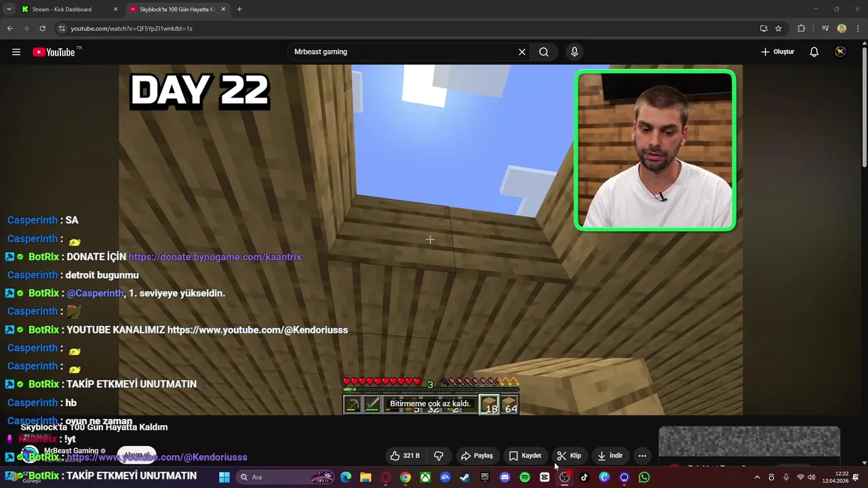Click the MrBeast facecam overlay

655,150
